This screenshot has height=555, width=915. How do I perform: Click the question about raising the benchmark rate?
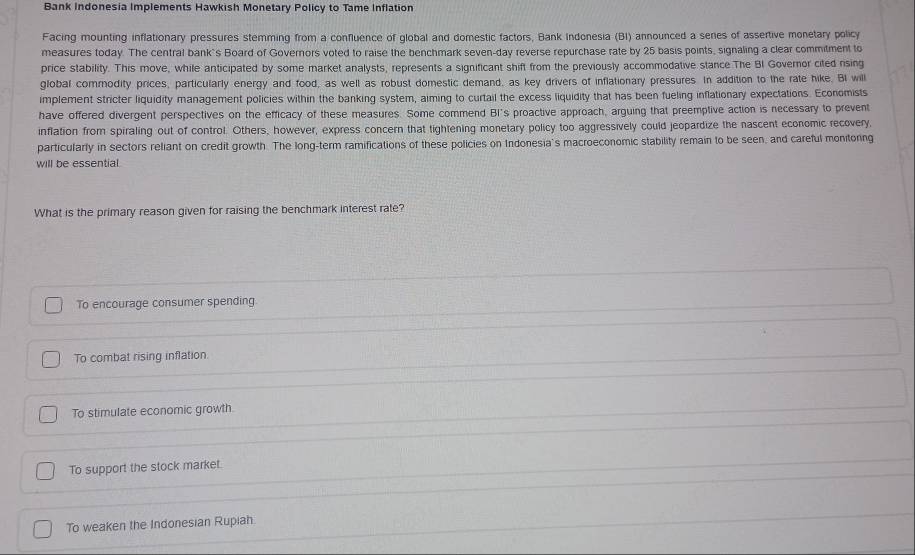[219, 210]
